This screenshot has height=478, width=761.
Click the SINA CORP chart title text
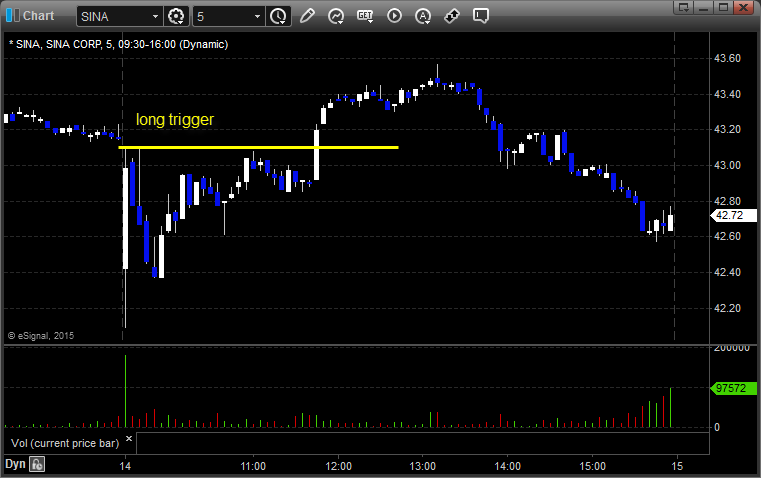[x=119, y=44]
